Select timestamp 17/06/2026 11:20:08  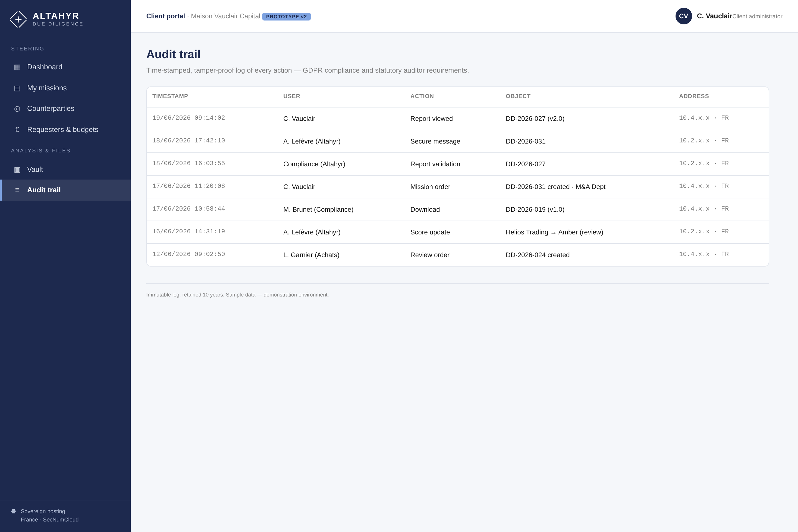(x=189, y=186)
